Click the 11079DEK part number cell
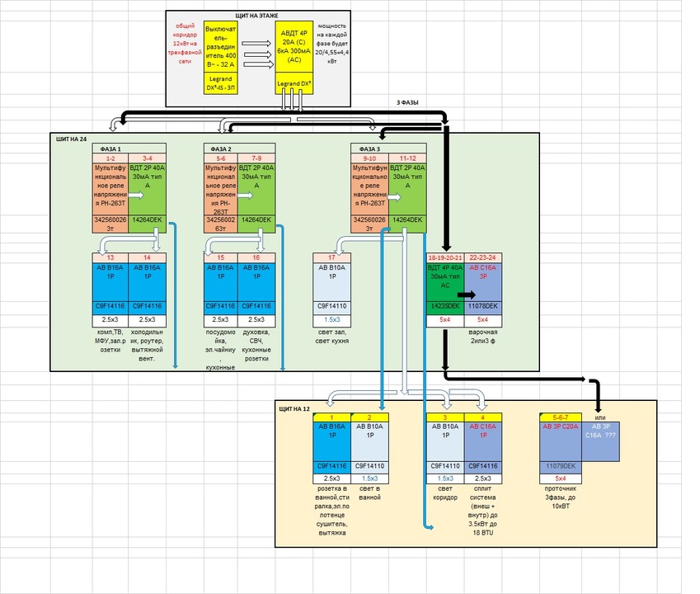Viewport: 700px width, 594px height. pos(560,466)
